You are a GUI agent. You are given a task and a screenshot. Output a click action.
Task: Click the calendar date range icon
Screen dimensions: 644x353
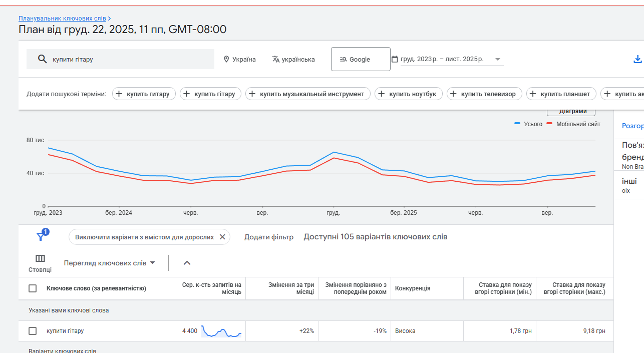pos(395,59)
